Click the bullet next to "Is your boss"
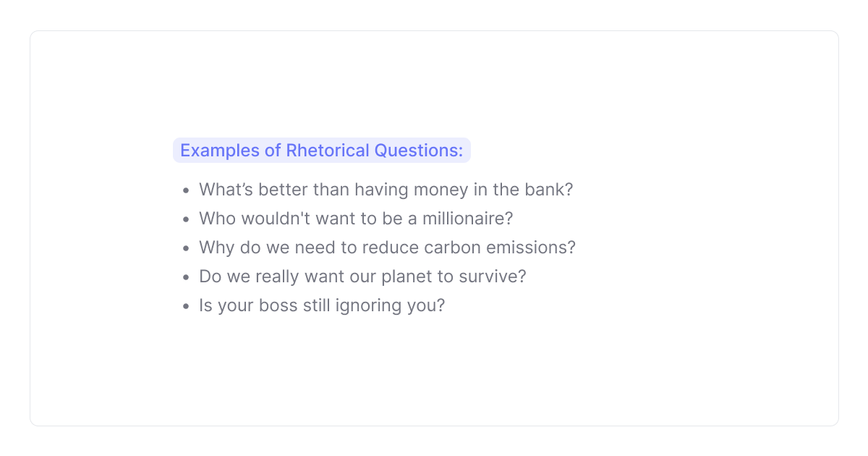Screen dimensions: 868x456 point(186,306)
